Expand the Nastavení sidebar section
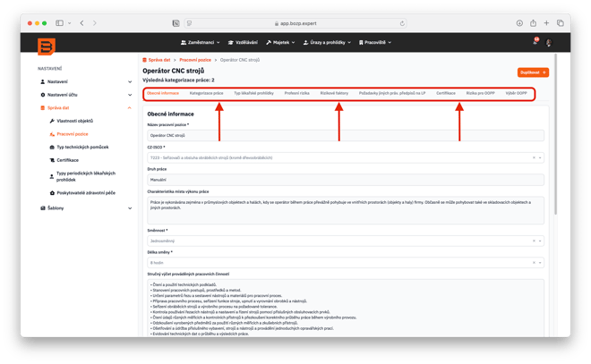 tap(130, 81)
